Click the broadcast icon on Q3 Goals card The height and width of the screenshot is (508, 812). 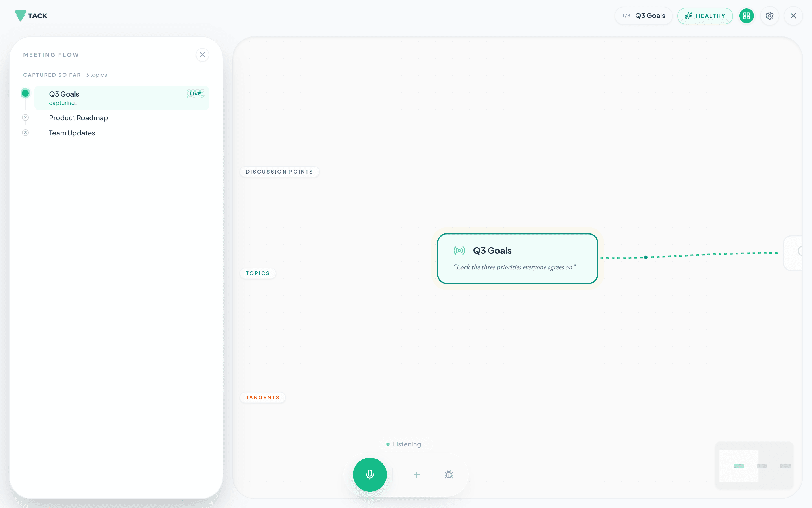tap(459, 250)
